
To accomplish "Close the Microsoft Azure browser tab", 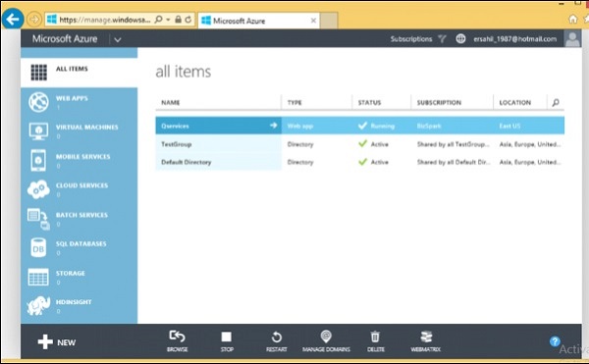I will (x=313, y=21).
